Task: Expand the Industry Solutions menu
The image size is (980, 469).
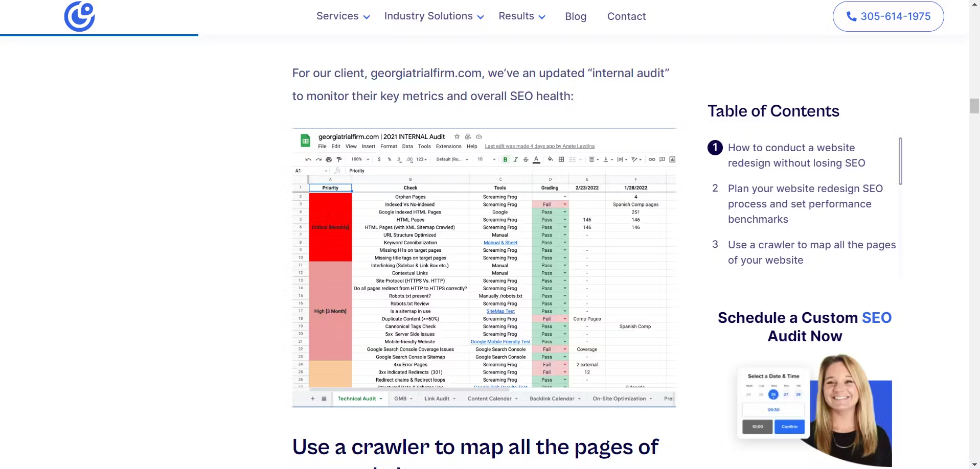Action: tap(434, 16)
